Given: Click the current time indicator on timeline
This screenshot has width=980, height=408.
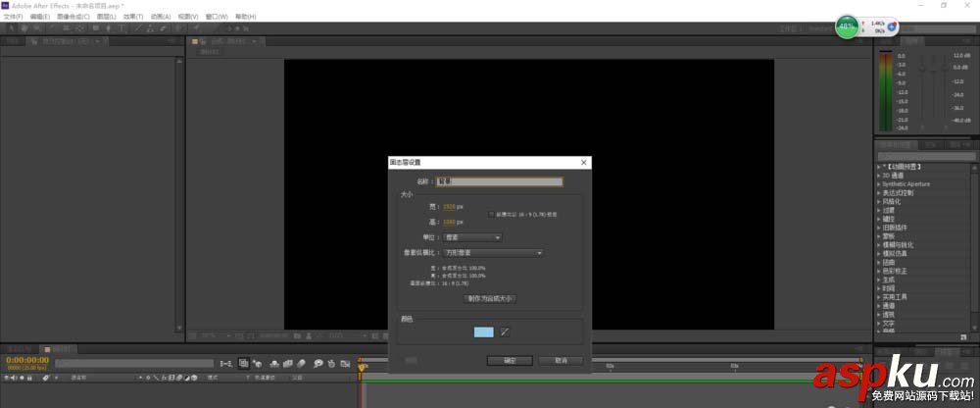Looking at the screenshot, I should pos(361,367).
